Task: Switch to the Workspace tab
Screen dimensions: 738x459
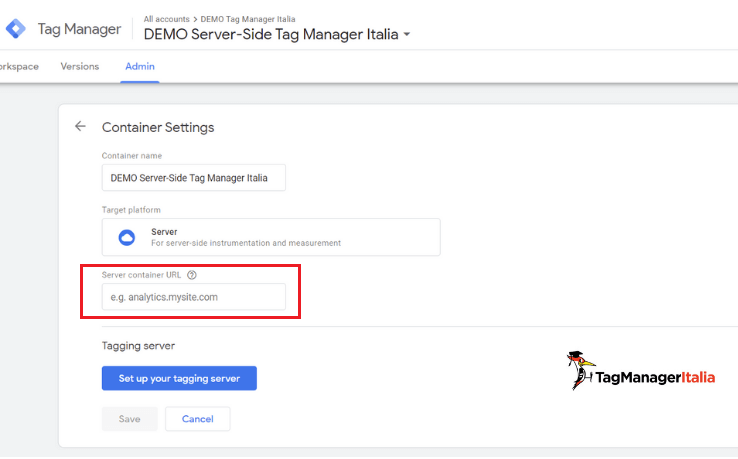Action: pos(19,66)
